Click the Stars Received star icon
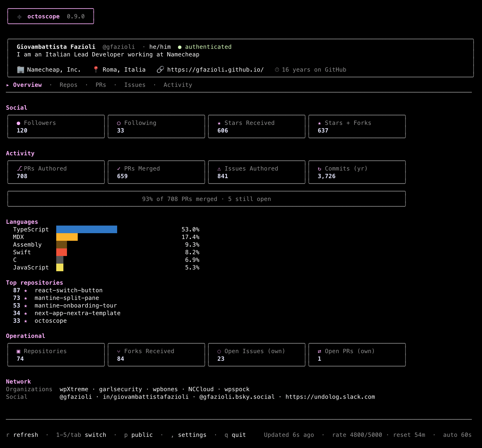Image resolution: width=482 pixels, height=448 pixels. pyautogui.click(x=219, y=123)
